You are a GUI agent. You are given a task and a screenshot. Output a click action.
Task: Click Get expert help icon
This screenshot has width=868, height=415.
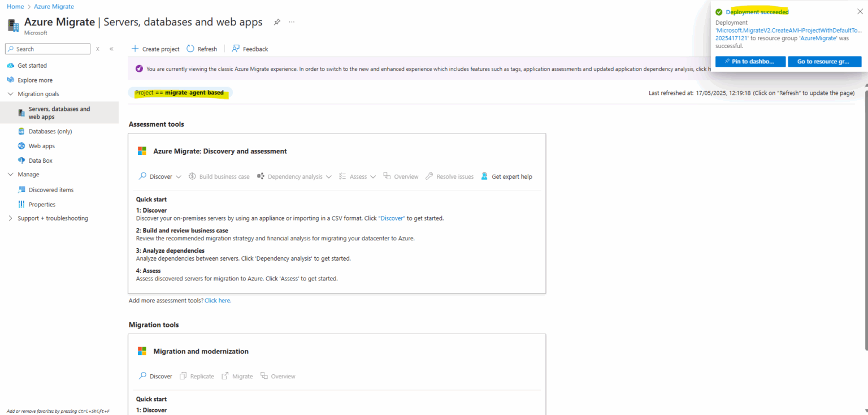[484, 176]
